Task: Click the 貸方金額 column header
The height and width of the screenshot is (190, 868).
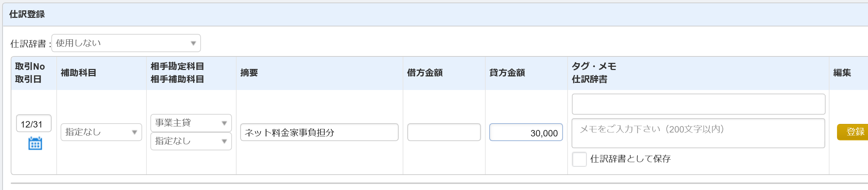Action: (507, 73)
